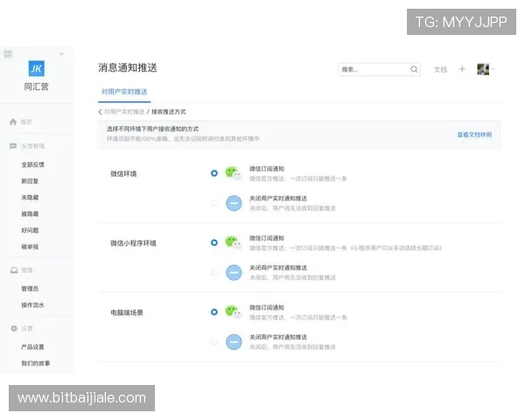525x420 pixels.
Task: Select 微信订阅通知 radio for 微信环境
Action: point(214,173)
